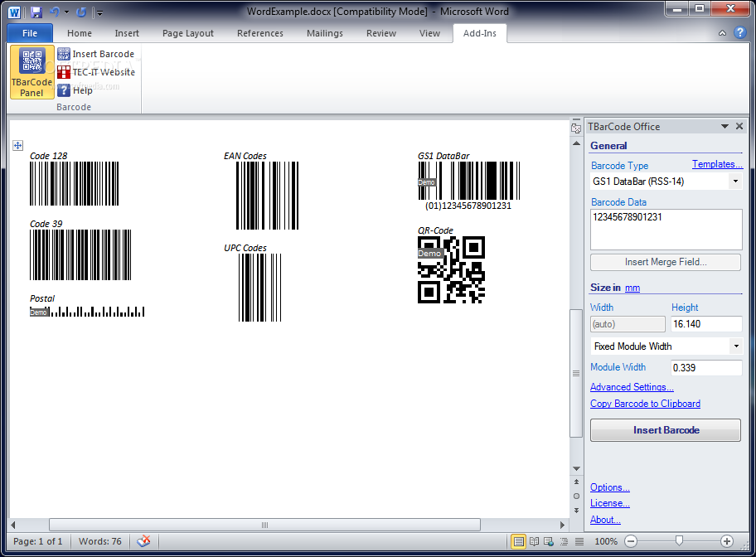Switch to the View tab

coord(429,33)
